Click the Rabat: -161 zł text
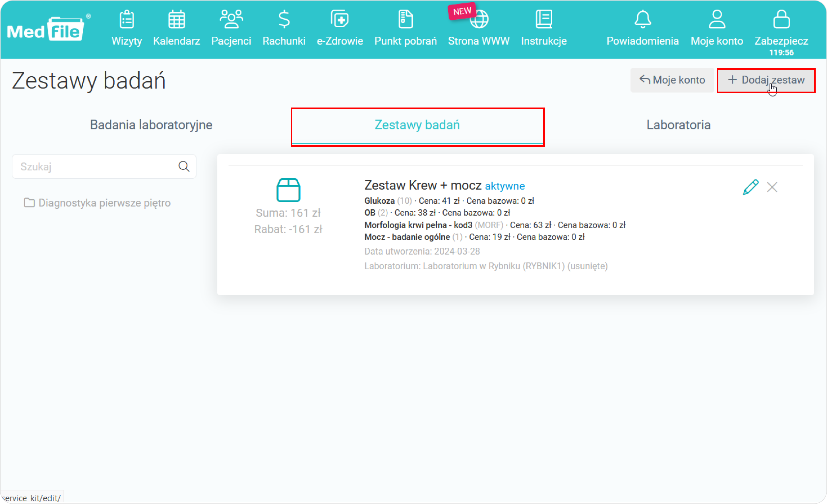This screenshot has height=504, width=827. (288, 229)
